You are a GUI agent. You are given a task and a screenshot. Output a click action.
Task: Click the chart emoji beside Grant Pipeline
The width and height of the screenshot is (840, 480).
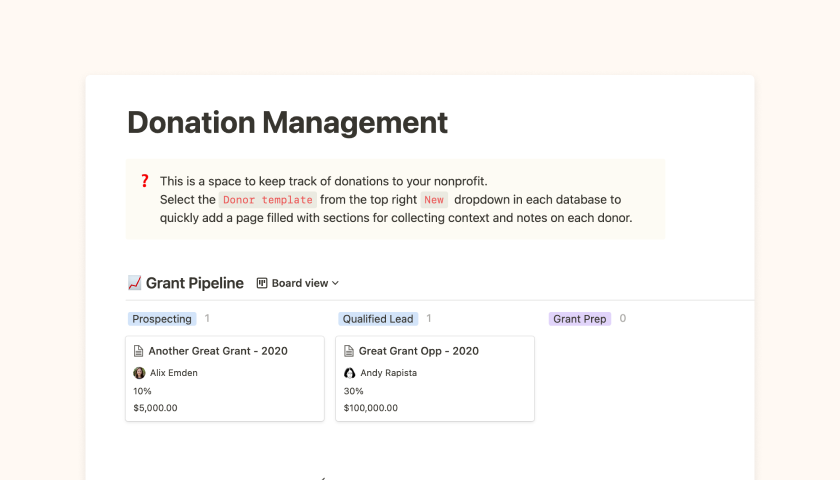pyautogui.click(x=135, y=283)
